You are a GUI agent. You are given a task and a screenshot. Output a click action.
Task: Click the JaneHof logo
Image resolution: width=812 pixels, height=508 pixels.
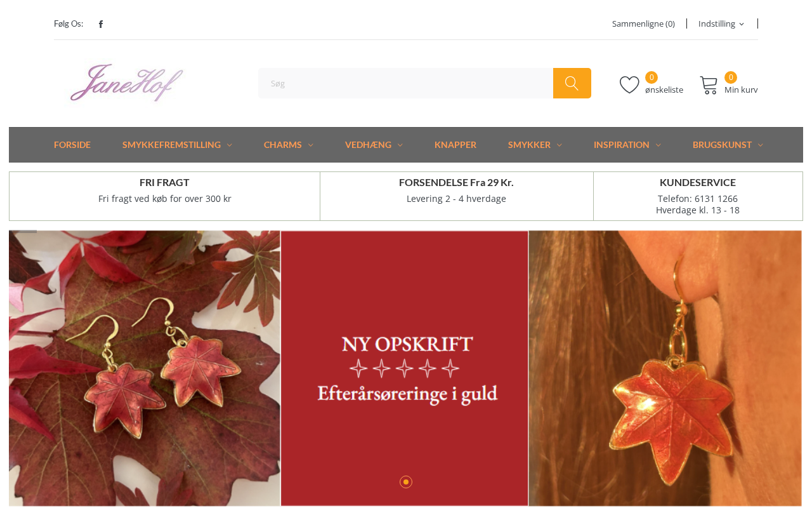click(x=127, y=83)
